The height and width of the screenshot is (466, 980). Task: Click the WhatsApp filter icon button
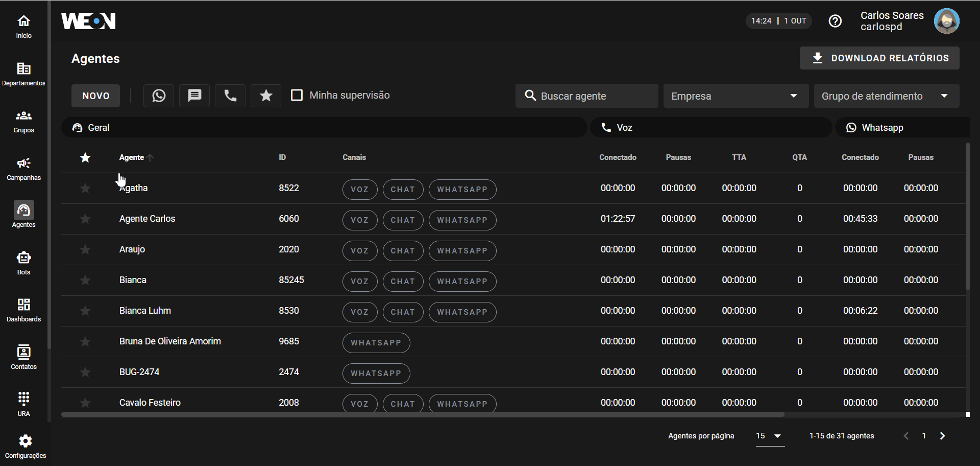click(159, 96)
